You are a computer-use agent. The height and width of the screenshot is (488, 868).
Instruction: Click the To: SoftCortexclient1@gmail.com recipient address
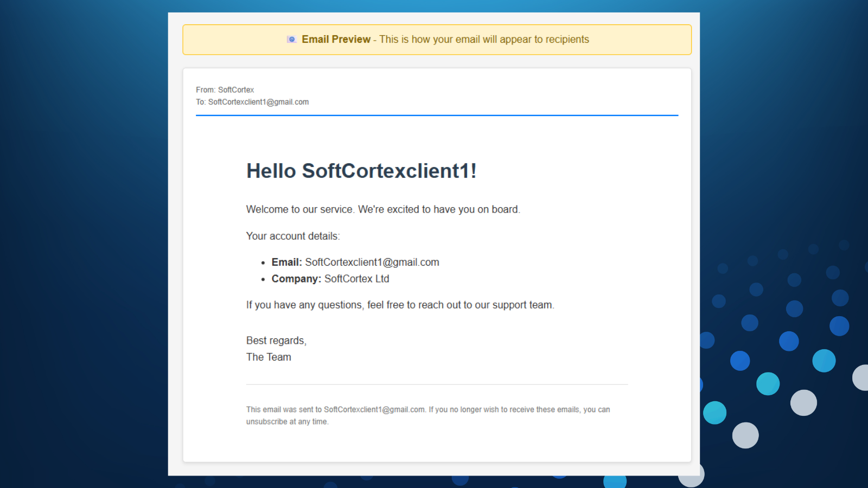pyautogui.click(x=252, y=102)
